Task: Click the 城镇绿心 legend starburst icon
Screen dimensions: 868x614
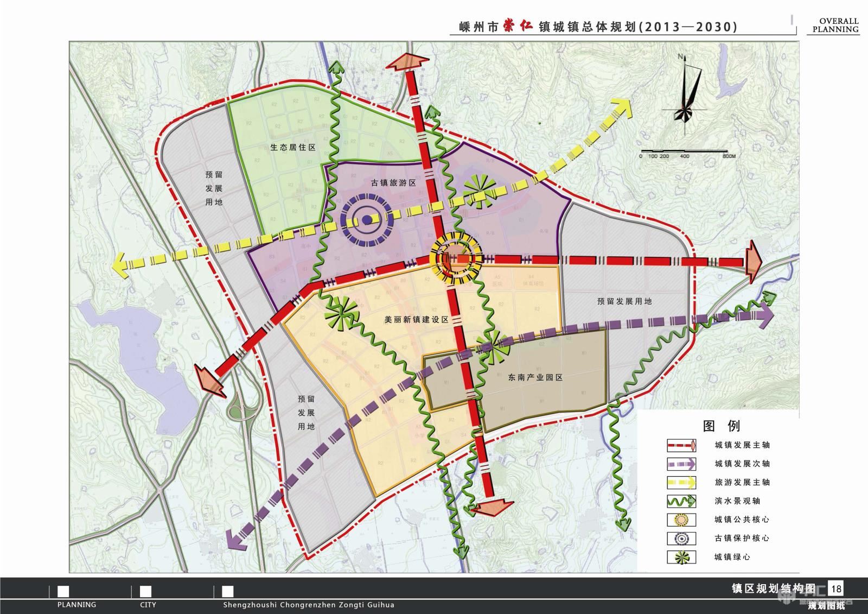Action: (x=681, y=557)
